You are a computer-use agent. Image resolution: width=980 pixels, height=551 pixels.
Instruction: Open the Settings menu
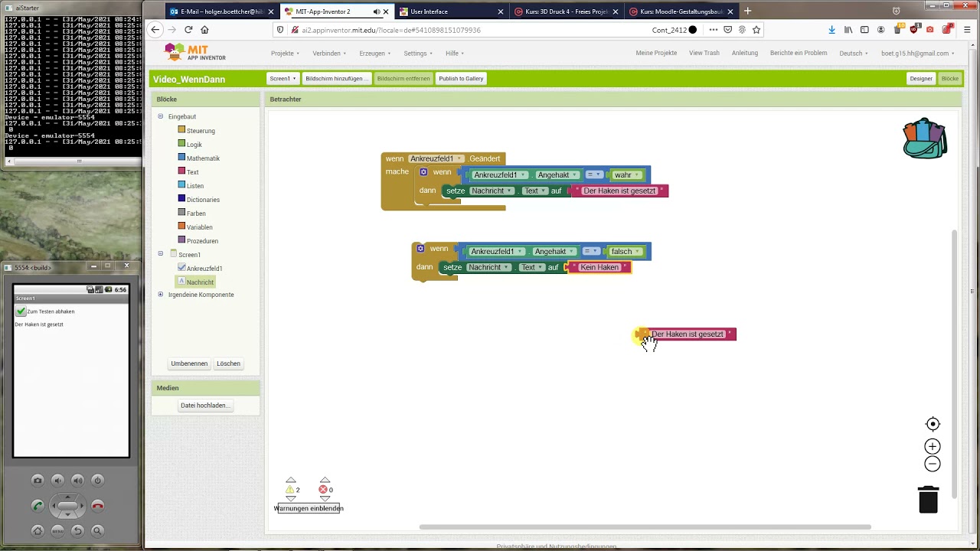(418, 54)
